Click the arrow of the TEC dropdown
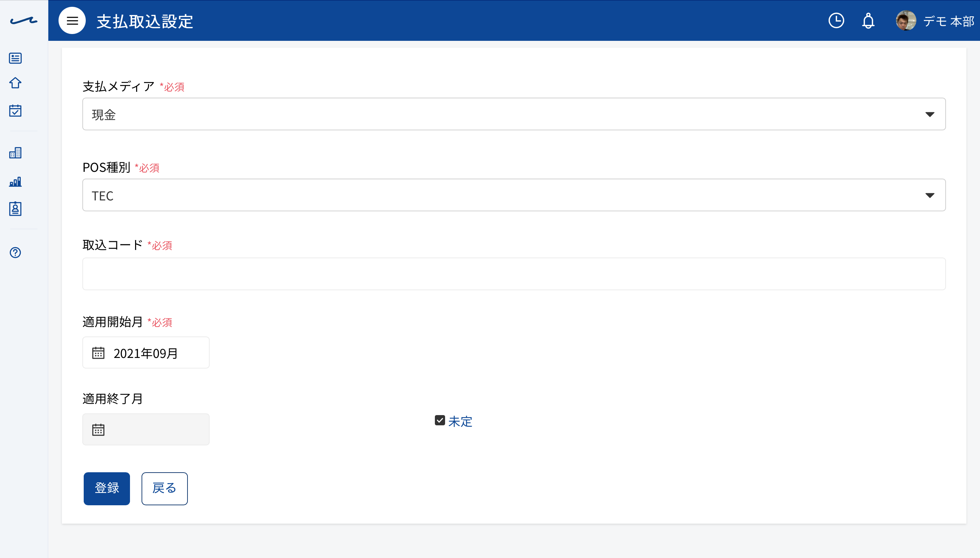The image size is (980, 558). [929, 195]
